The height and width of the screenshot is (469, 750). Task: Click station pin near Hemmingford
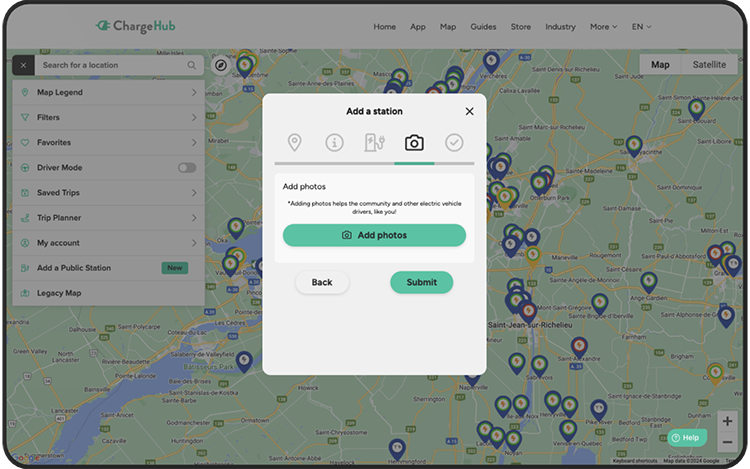point(397,449)
